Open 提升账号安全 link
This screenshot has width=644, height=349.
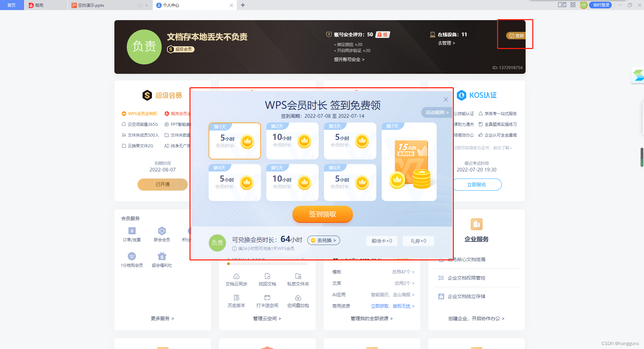pyautogui.click(x=349, y=59)
